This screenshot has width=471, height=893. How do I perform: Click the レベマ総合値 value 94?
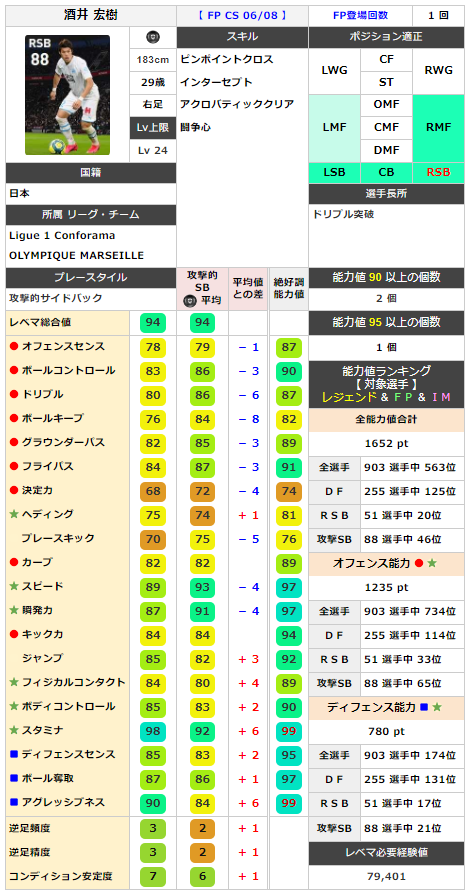(153, 323)
